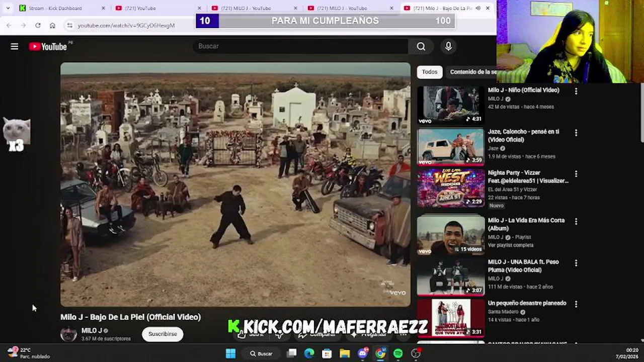Image resolution: width=644 pixels, height=362 pixels.
Task: Open the tab search dropdown arrow
Action: (x=8, y=8)
